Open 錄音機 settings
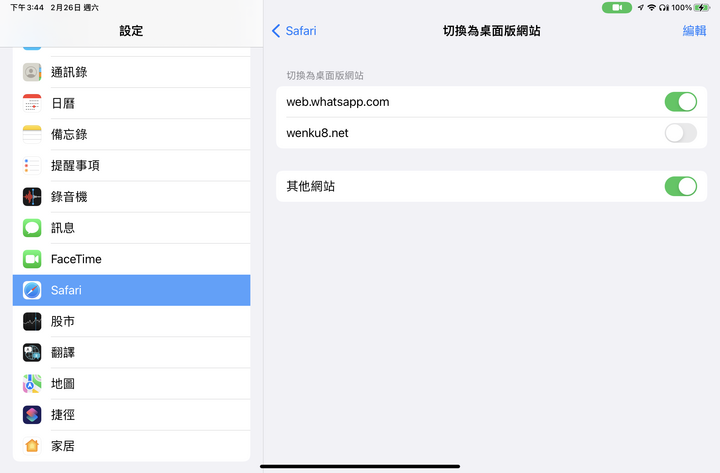Viewport: 720px width, 473px height. point(131,197)
